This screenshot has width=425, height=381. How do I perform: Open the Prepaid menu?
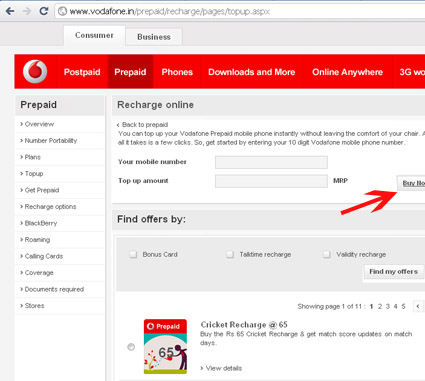[x=130, y=72]
